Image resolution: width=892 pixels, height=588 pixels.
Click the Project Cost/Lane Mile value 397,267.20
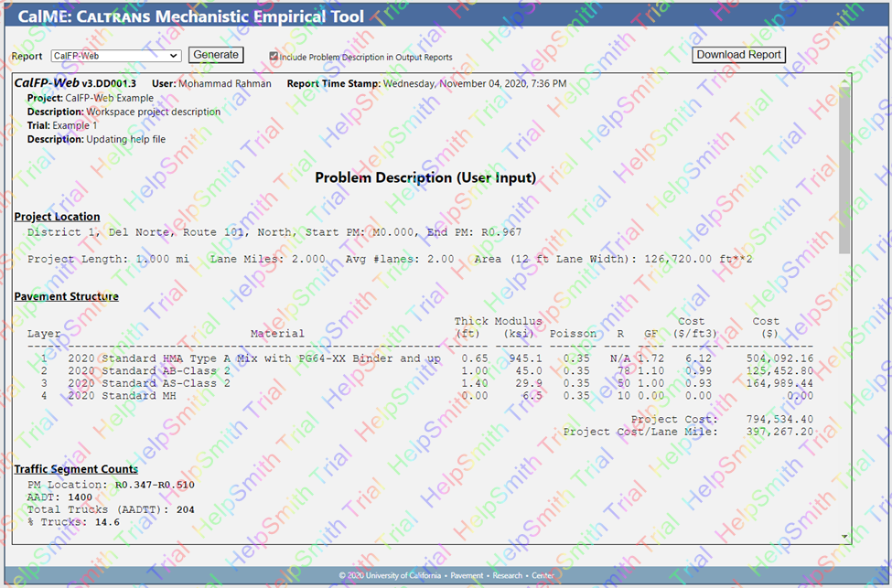coord(780,432)
